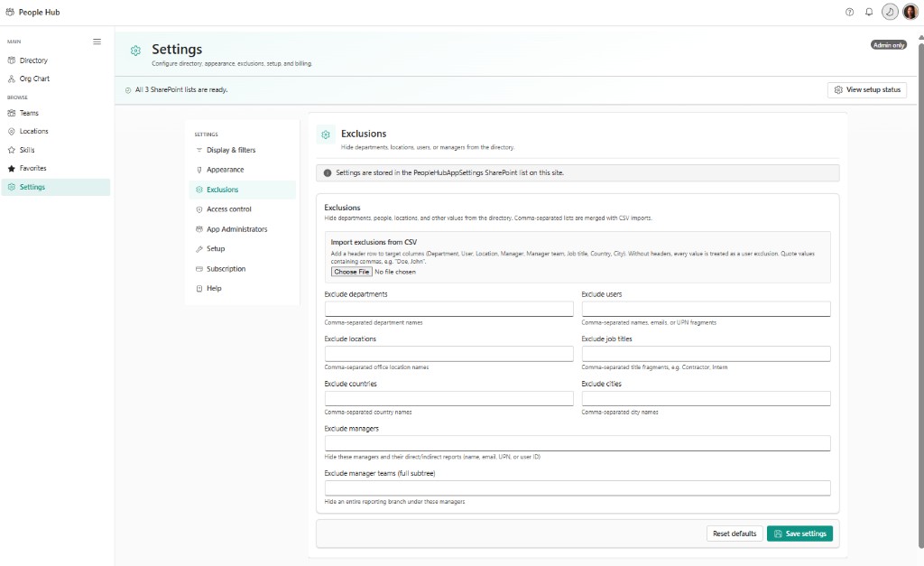924x566 pixels.
Task: Click Reset defaults button
Action: [735, 534]
